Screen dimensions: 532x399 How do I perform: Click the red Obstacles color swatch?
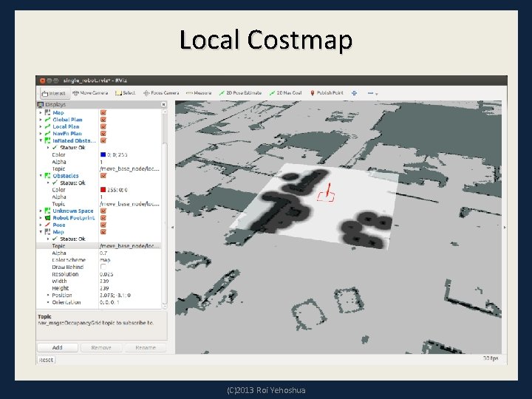click(103, 190)
